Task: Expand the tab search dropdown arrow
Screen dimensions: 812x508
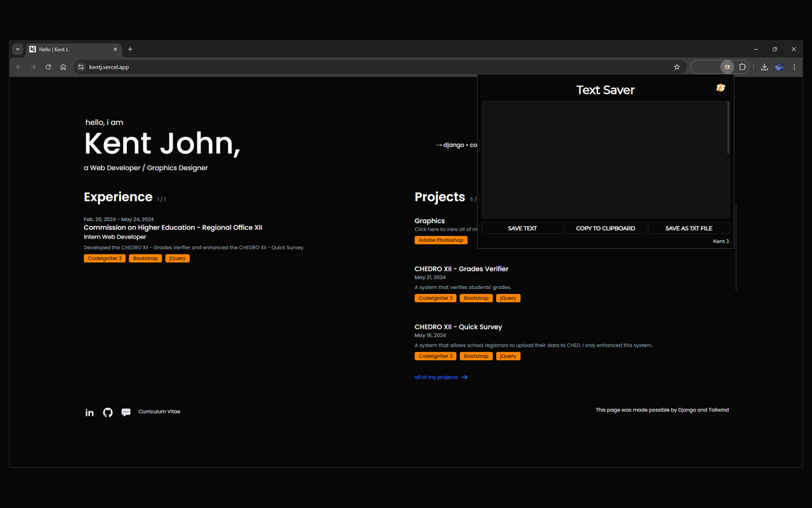Action: [x=18, y=50]
